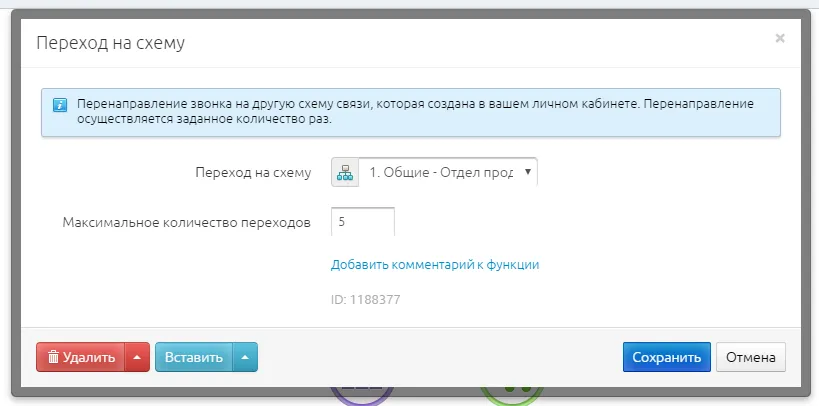Image resolution: width=819 pixels, height=406 pixels.
Task: Expand the Удалить button arrow menu
Action: [x=137, y=357]
